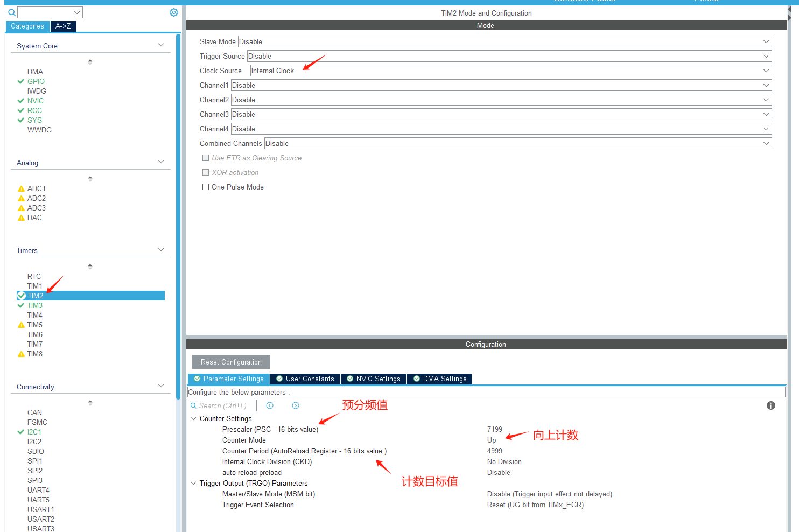Open the Combined Channels dropdown
This screenshot has height=532, width=799.
[x=518, y=143]
